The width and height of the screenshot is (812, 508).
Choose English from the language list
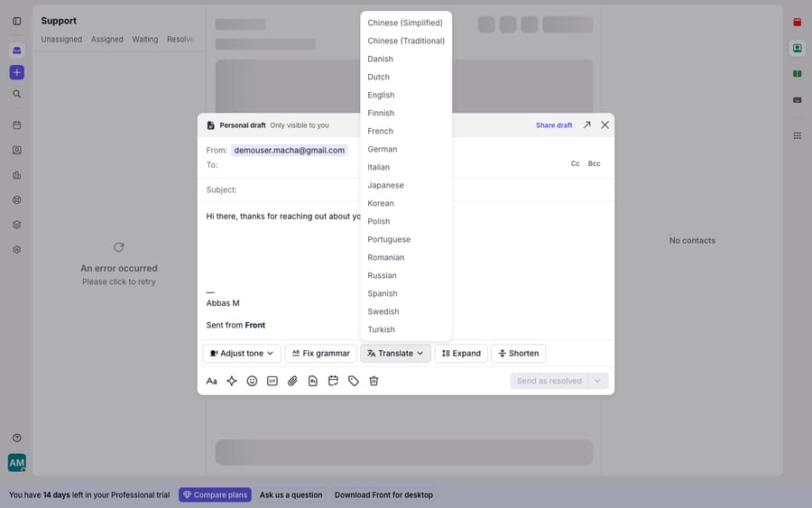(406, 95)
